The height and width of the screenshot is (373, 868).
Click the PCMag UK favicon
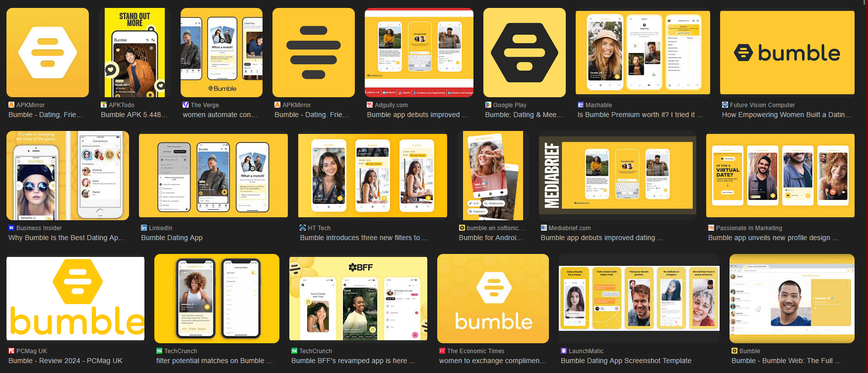11,351
